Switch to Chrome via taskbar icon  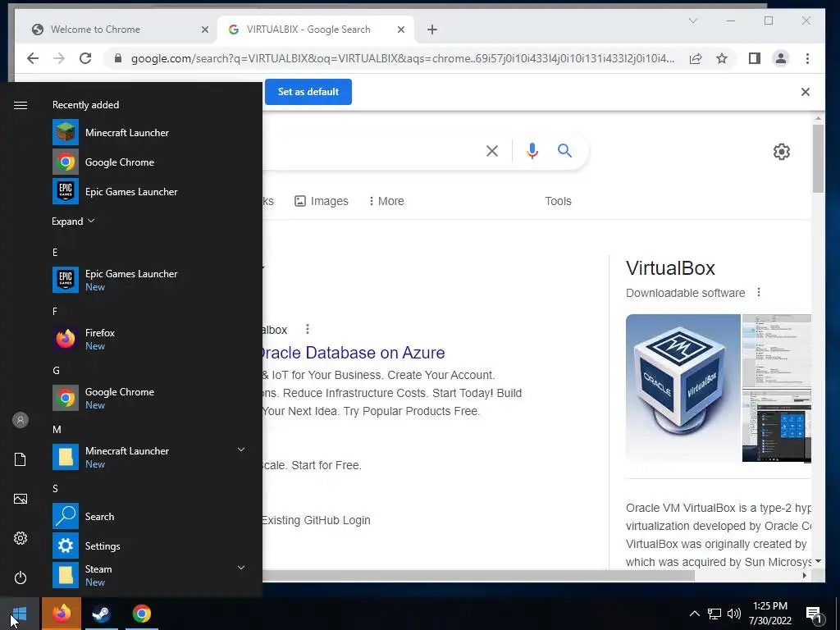click(x=142, y=614)
